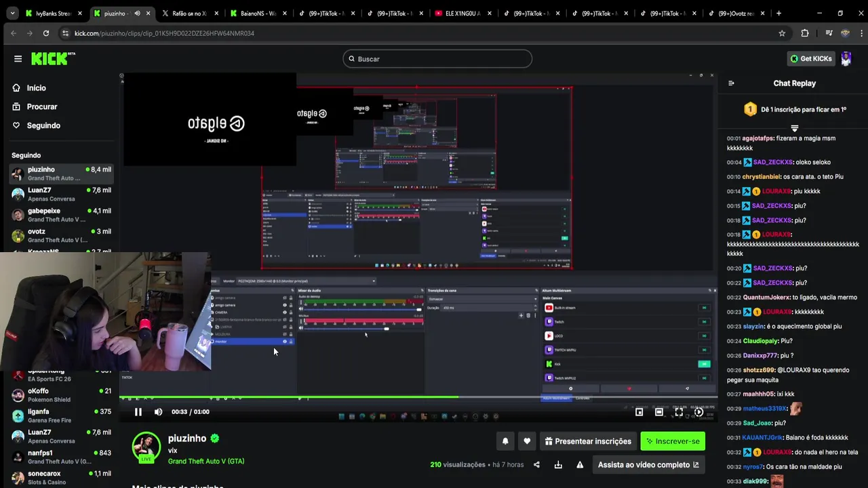Open a new browser tab
Screen dimensions: 868x488
tap(778, 13)
